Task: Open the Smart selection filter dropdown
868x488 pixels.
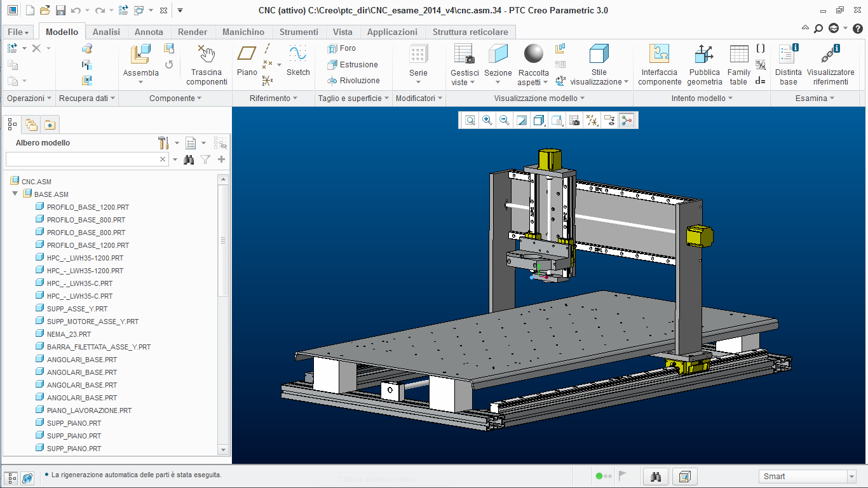Action: [851, 477]
